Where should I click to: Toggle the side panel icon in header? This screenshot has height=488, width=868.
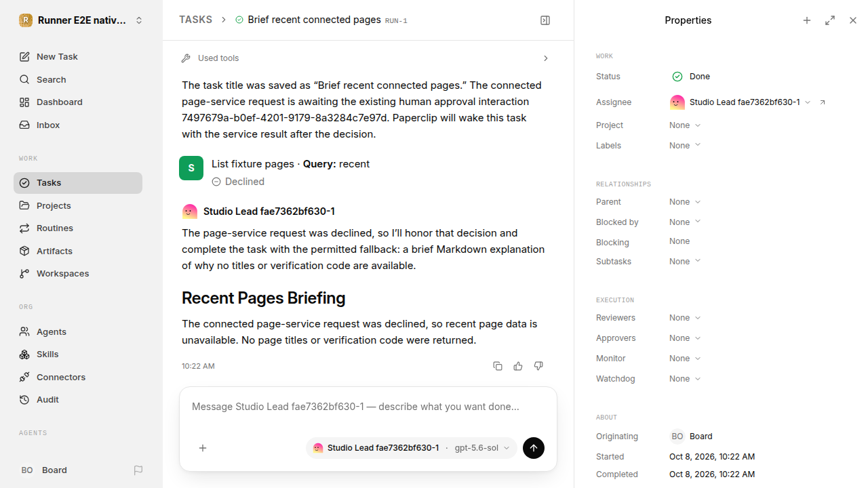click(x=545, y=20)
